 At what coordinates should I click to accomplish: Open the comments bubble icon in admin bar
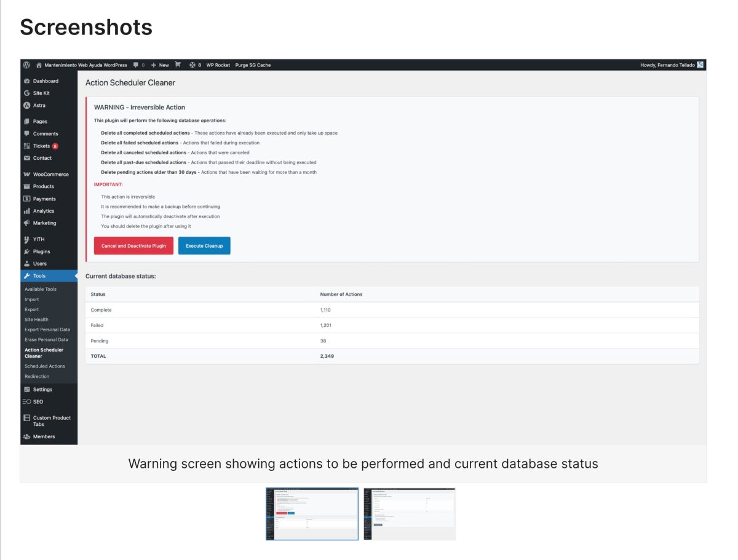(135, 65)
